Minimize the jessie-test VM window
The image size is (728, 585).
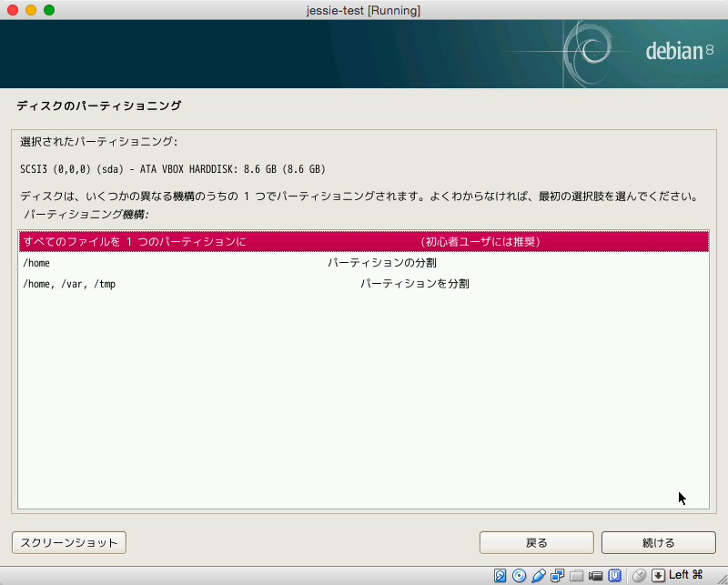coord(31,10)
